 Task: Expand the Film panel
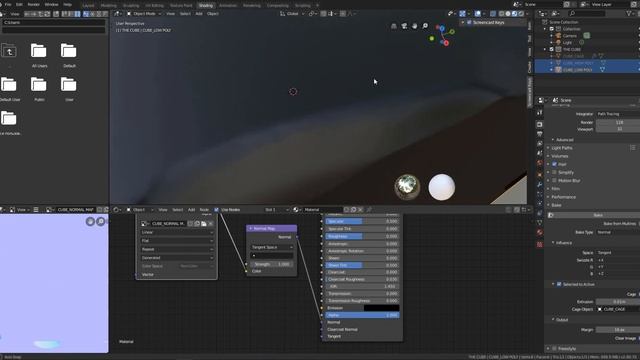(x=556, y=189)
